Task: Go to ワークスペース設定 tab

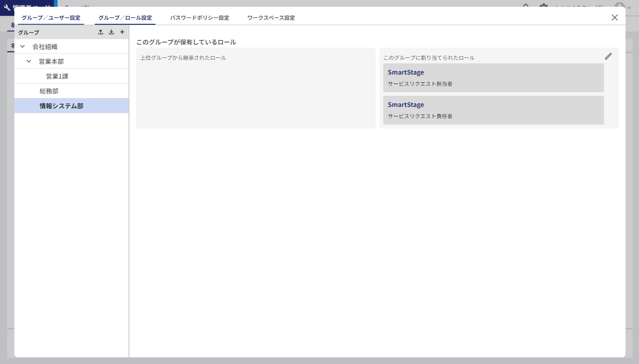Action: click(x=271, y=18)
